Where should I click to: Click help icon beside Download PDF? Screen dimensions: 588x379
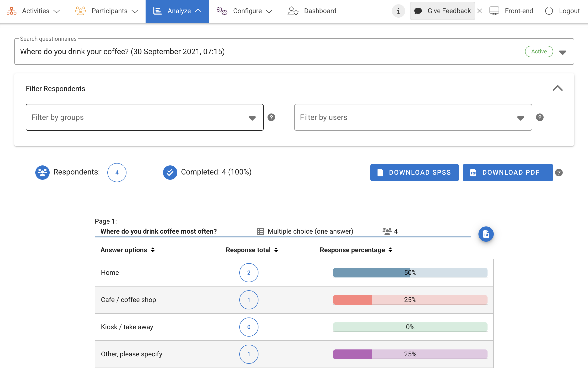pos(559,173)
